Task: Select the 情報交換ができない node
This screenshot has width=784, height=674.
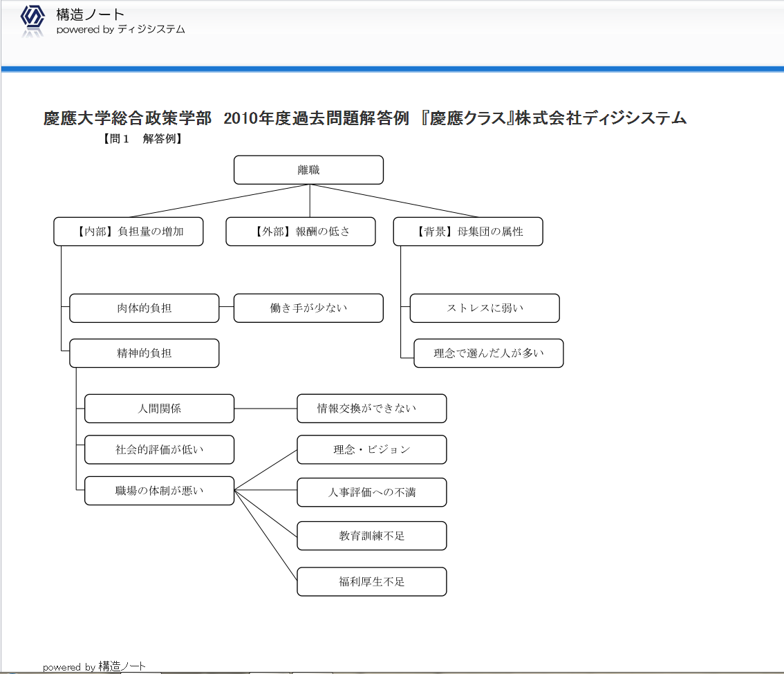Action: (372, 409)
